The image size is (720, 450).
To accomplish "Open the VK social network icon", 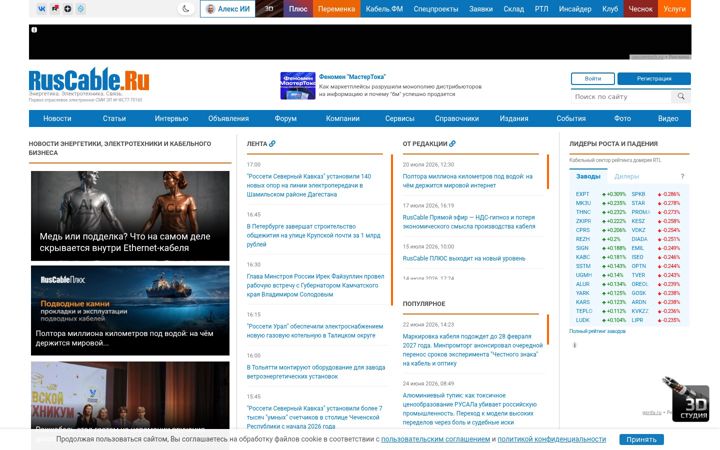I will pos(42,9).
